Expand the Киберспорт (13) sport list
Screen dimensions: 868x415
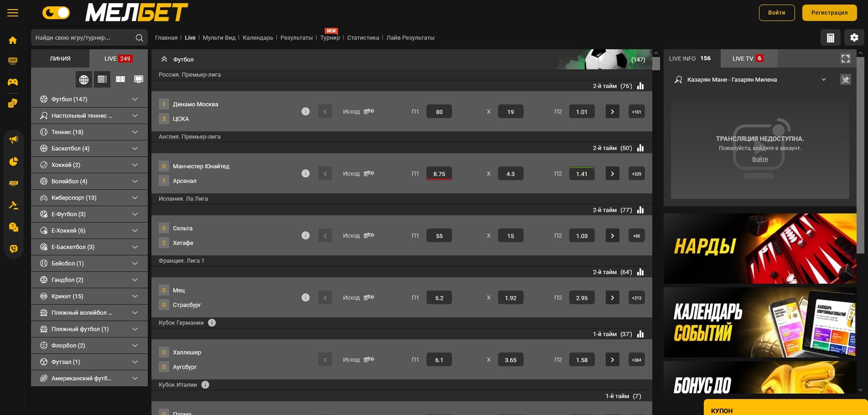coord(135,198)
